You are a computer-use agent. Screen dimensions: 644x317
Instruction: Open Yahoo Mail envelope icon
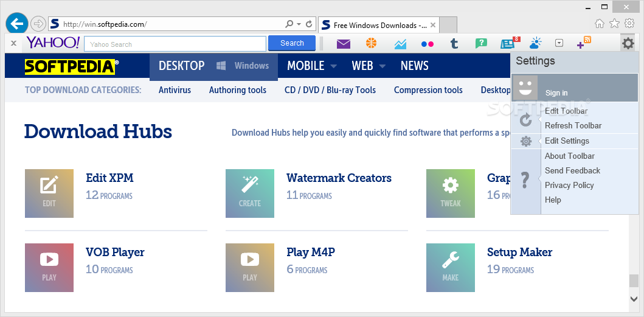click(344, 44)
